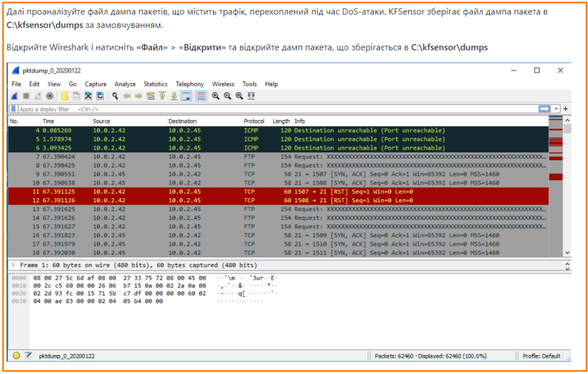Screen dimensions: 588x374
Task: Open the Analyze menu
Action: 125,84
